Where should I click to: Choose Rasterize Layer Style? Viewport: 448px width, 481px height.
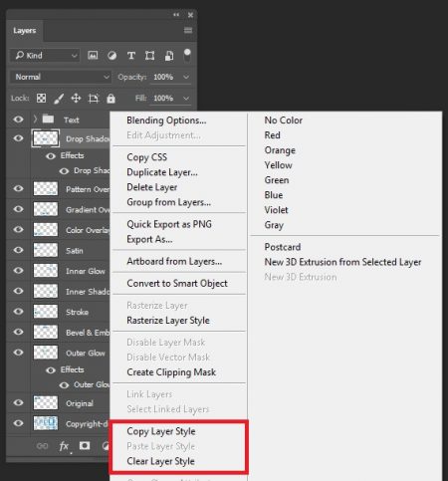tap(168, 321)
